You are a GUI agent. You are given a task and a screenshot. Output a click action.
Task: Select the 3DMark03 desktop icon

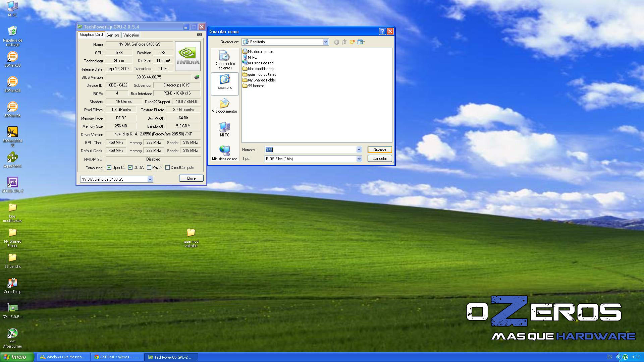click(12, 59)
